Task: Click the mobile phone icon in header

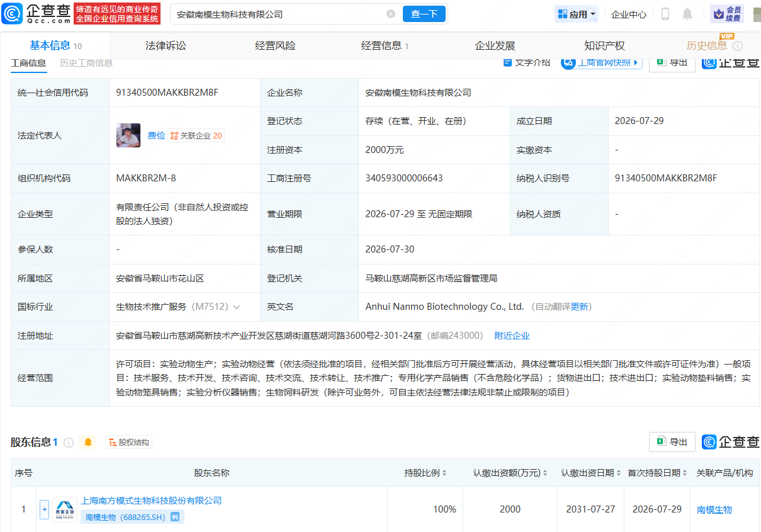Action: click(x=665, y=14)
